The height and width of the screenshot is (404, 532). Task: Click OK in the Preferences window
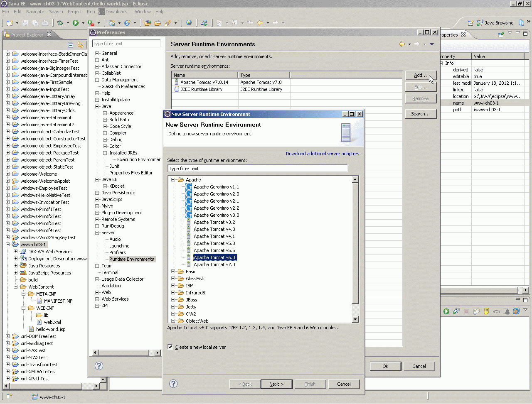point(385,366)
